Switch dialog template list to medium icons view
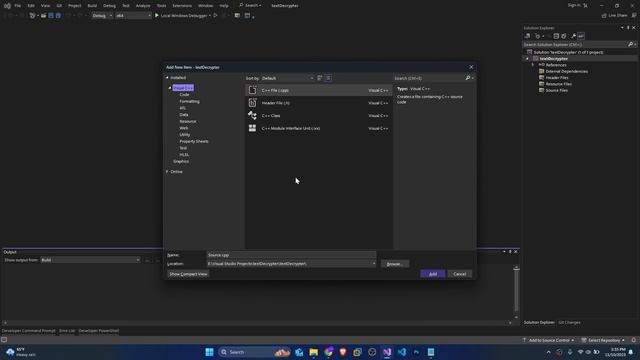 pyautogui.click(x=328, y=78)
